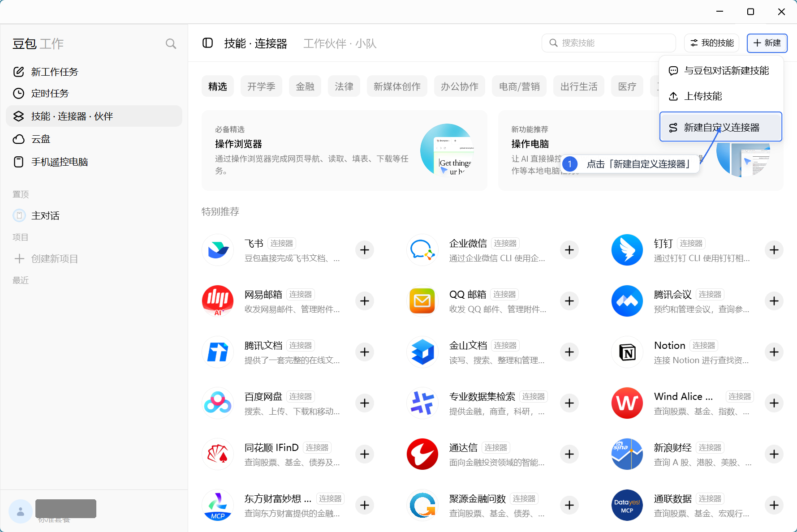The height and width of the screenshot is (532, 797).
Task: Click the 钉钉 app icon
Action: (627, 250)
